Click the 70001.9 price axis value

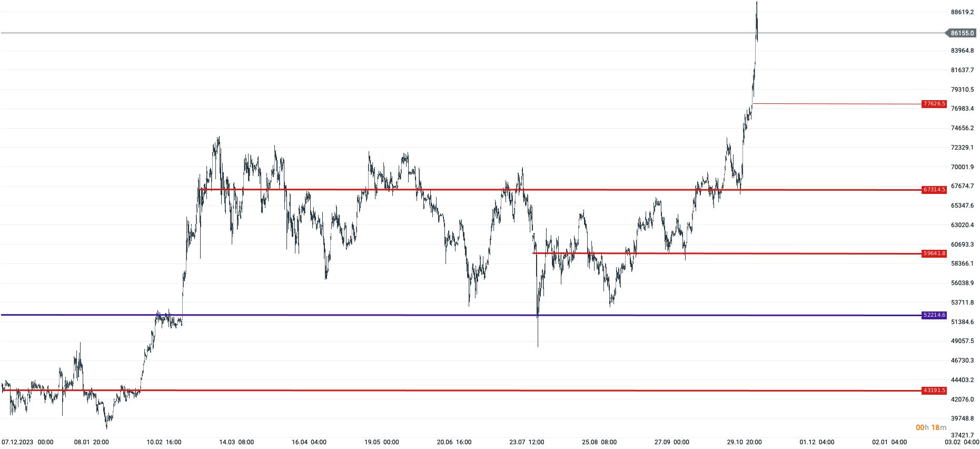pyautogui.click(x=962, y=167)
